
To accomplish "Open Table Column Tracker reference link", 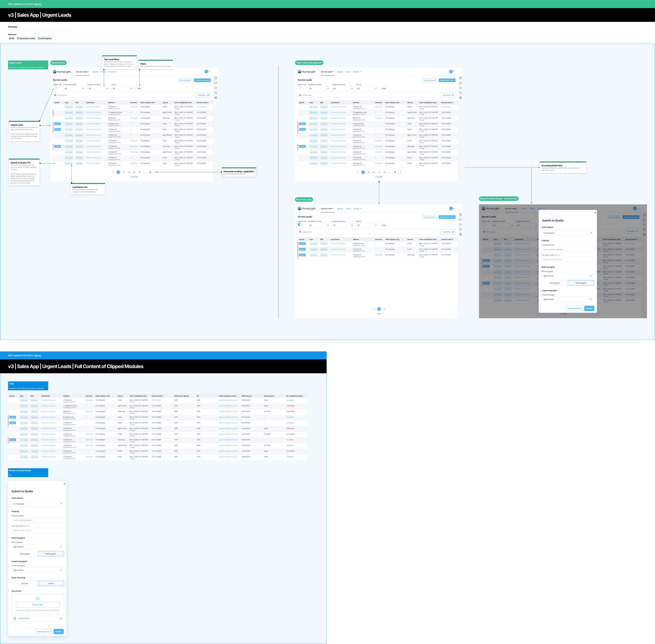I will [x=26, y=38].
